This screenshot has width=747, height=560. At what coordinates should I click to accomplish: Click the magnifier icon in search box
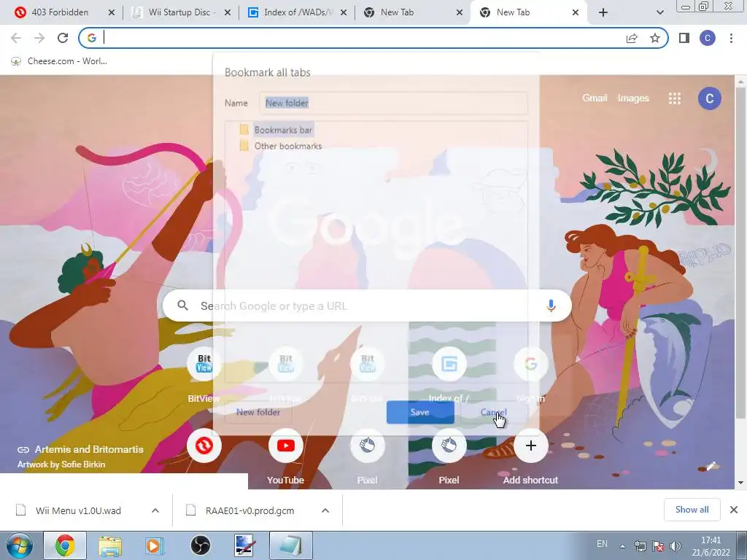pos(182,306)
